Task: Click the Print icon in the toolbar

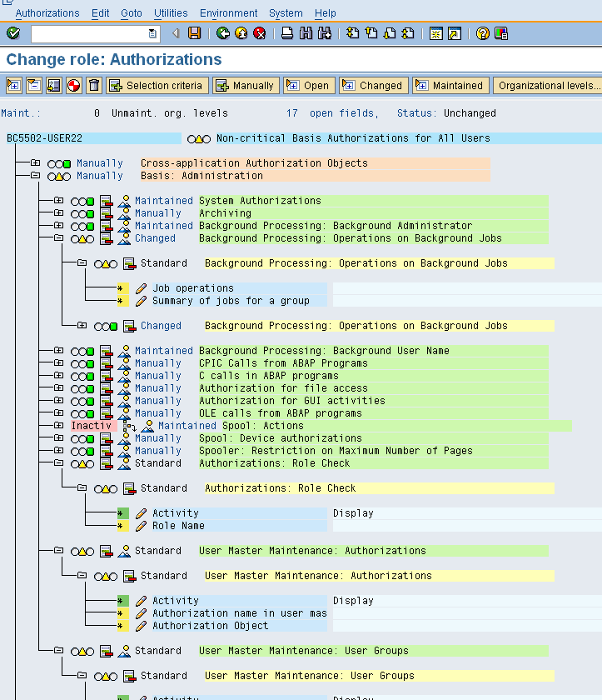Action: tap(286, 33)
